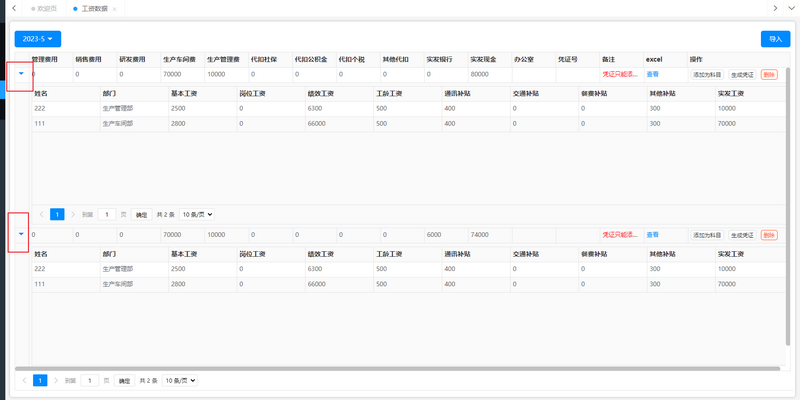This screenshot has width=800, height=400.
Task: Click 生产管理部 in detail table under 80000 row
Action: tap(118, 109)
